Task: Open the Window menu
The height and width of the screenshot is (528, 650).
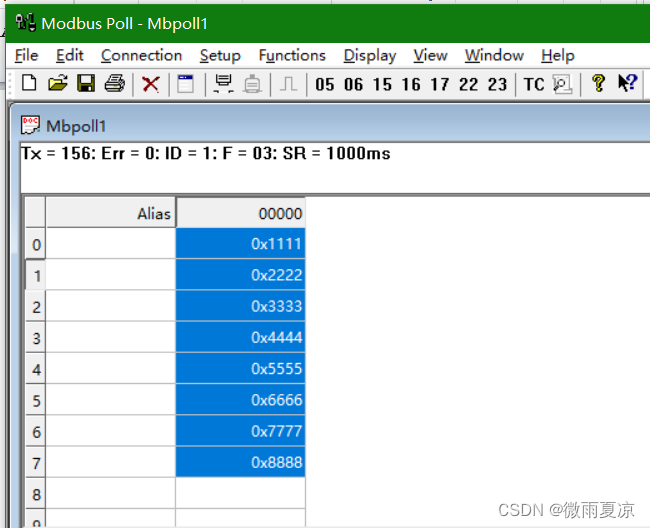Action: click(494, 56)
